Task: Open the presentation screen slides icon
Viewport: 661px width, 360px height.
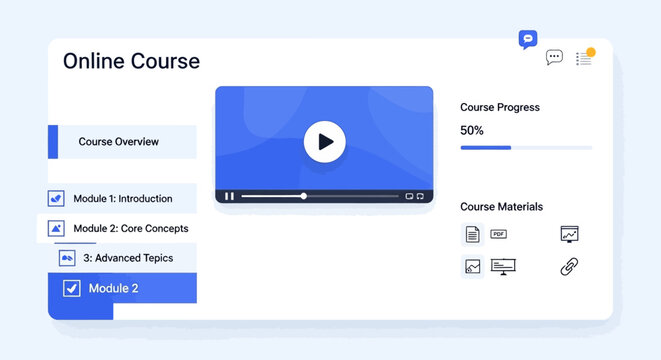Action: click(503, 267)
